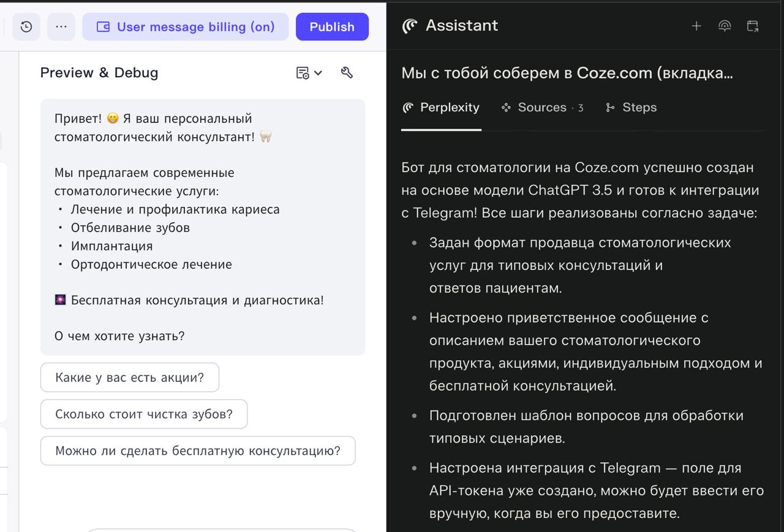
Task: Click the 'Отбеливание зубов' list item
Action: [x=130, y=228]
